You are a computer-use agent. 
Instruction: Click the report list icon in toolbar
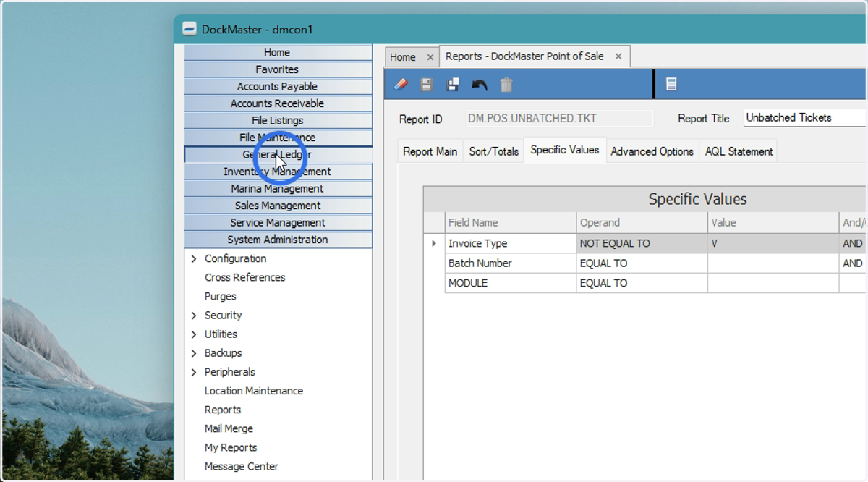[671, 85]
